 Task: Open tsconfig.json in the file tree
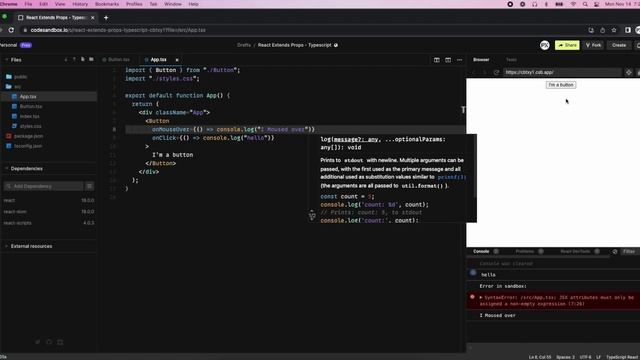[28, 146]
